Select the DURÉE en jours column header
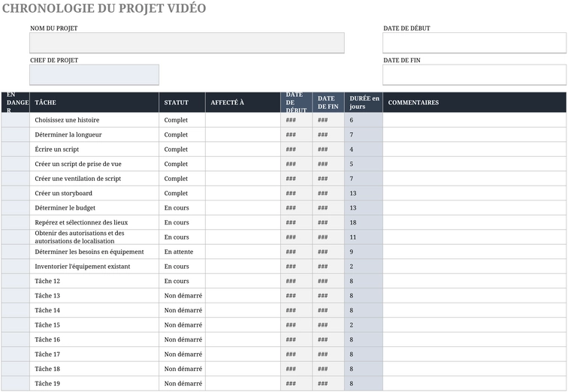 pos(364,102)
